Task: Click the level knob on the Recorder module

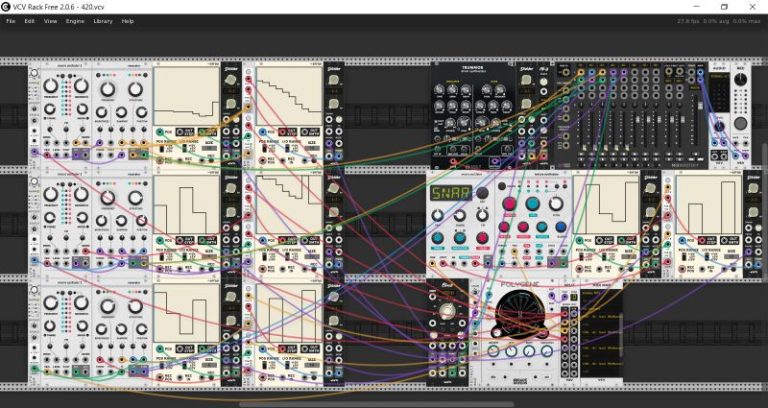Action: click(741, 80)
